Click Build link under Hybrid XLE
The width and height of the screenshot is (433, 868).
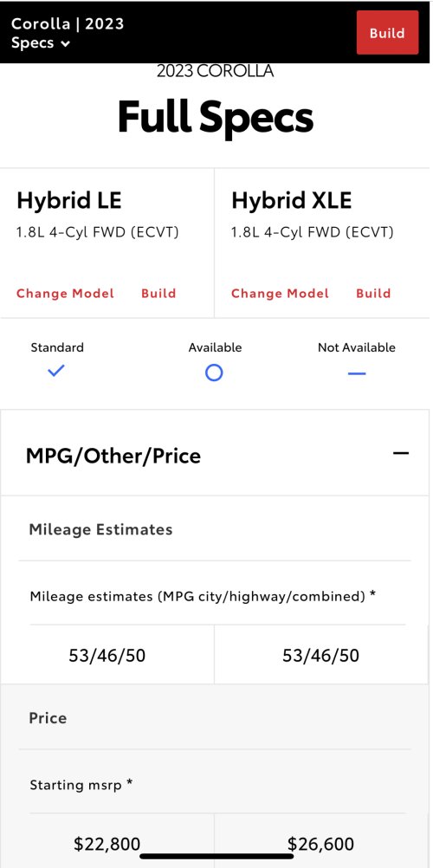(373, 294)
